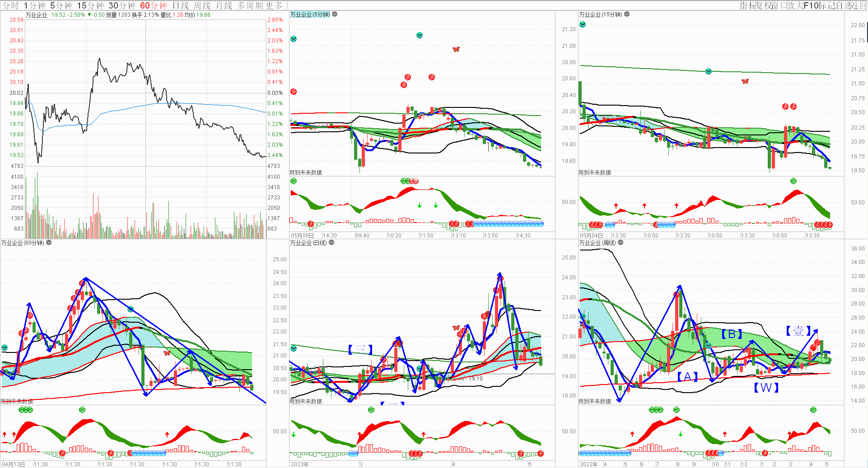Select the 15分钟 period tab

click(x=90, y=5)
